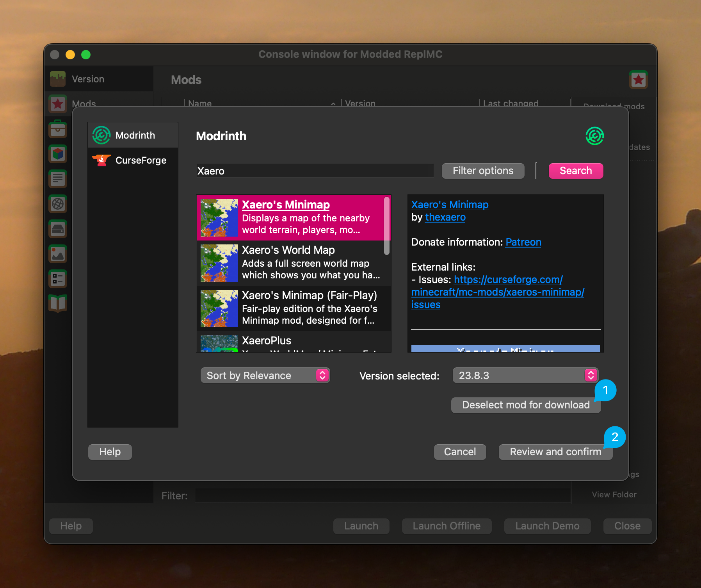This screenshot has width=701, height=588.
Task: Click the star icon at top right of Mods
Action: [x=638, y=80]
